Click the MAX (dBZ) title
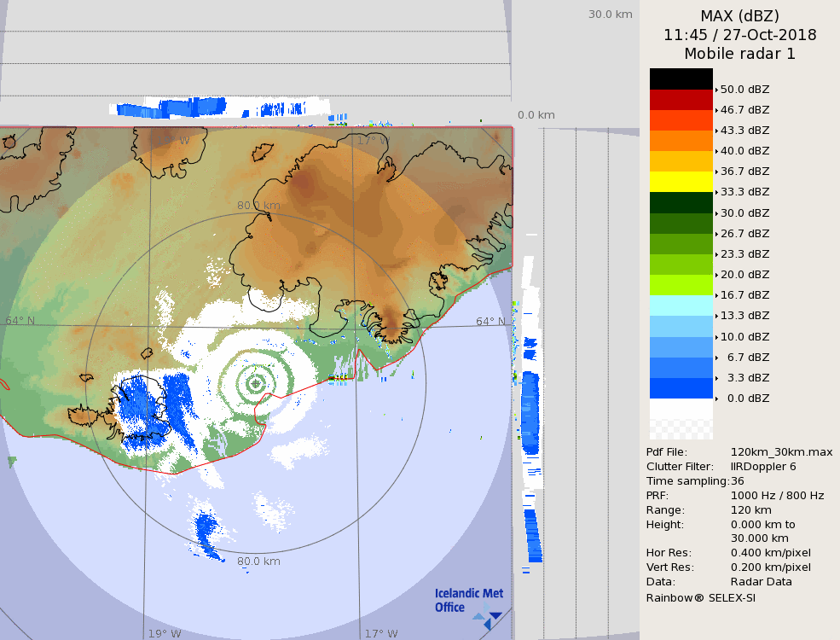840x640 pixels. (x=739, y=15)
